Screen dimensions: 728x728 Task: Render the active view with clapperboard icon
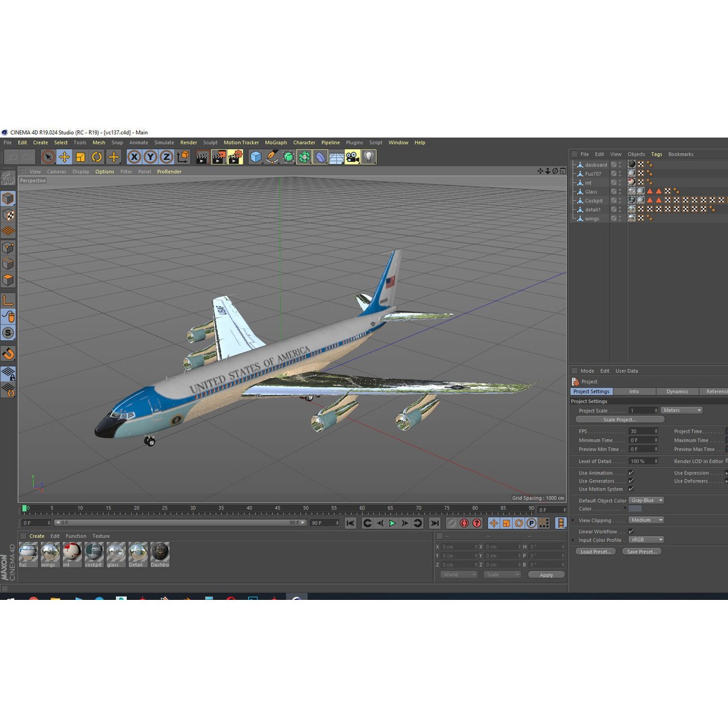tap(202, 157)
